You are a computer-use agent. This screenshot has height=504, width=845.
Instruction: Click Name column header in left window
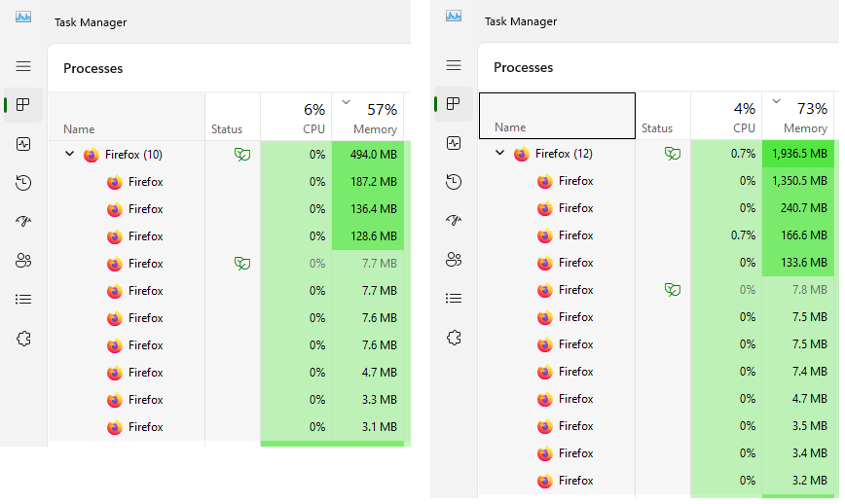click(x=79, y=128)
